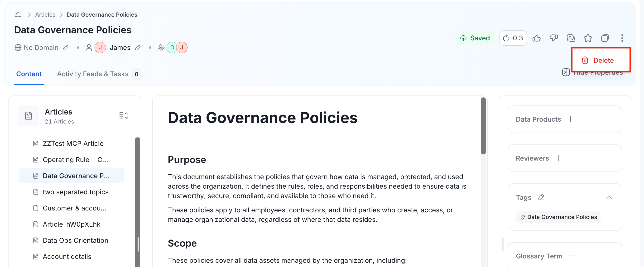644x267 pixels.
Task: Open the three-dot more options menu
Action: pyautogui.click(x=622, y=38)
